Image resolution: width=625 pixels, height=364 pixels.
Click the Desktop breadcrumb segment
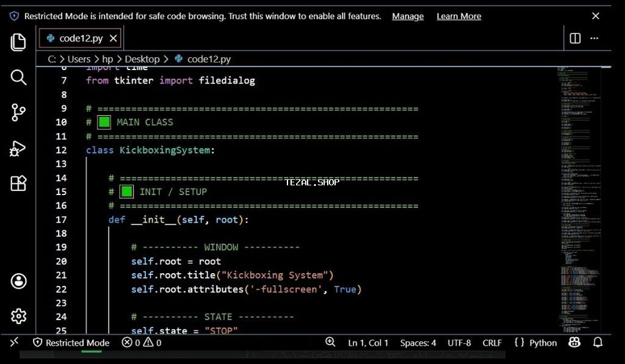(142, 59)
